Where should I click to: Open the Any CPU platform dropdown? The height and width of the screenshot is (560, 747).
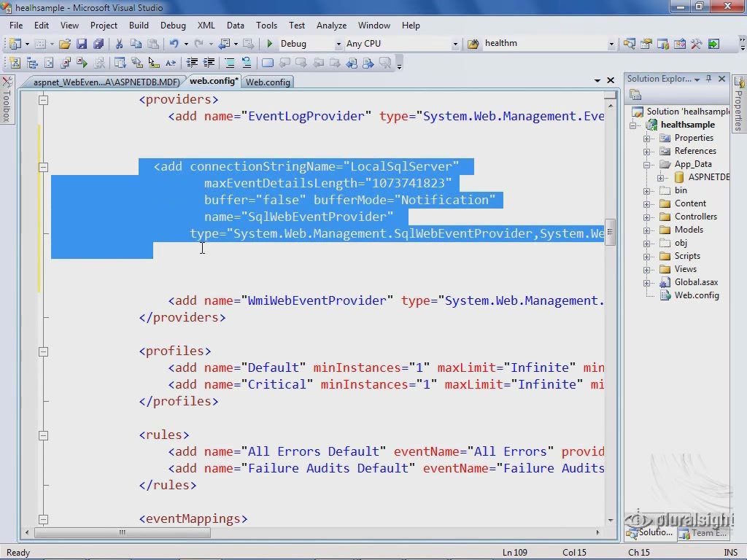tap(455, 44)
